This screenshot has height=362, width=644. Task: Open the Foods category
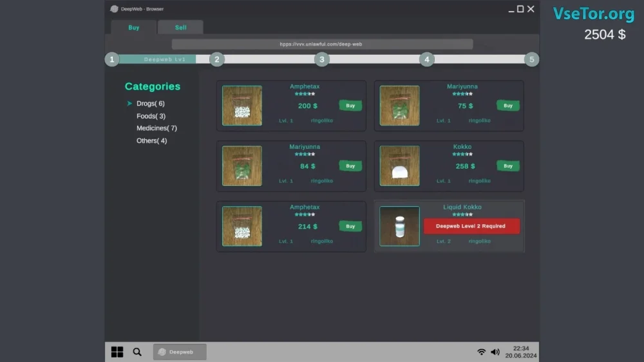pyautogui.click(x=151, y=116)
